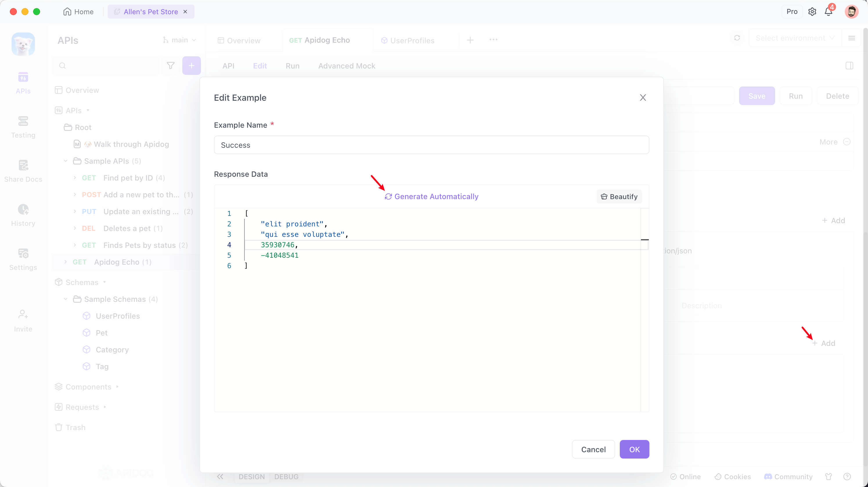Expand GET Apidog Echo entry
Screen dimensions: 868x487
65,262
